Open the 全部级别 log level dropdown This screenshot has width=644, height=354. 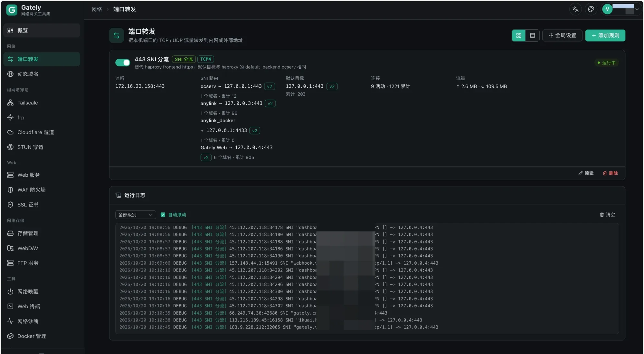tap(136, 215)
